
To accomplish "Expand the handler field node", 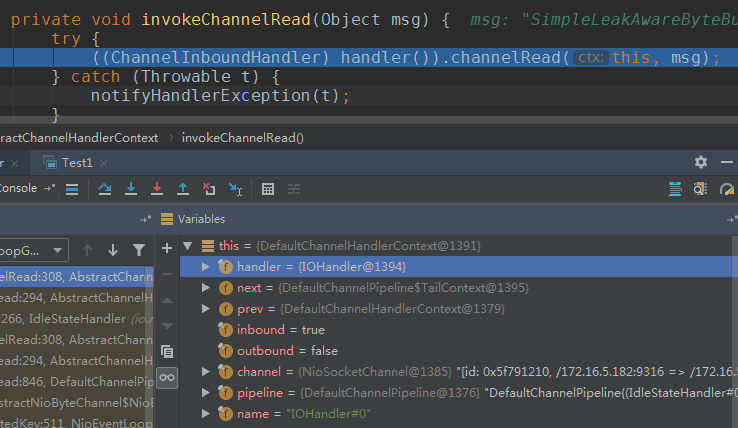I will click(206, 266).
